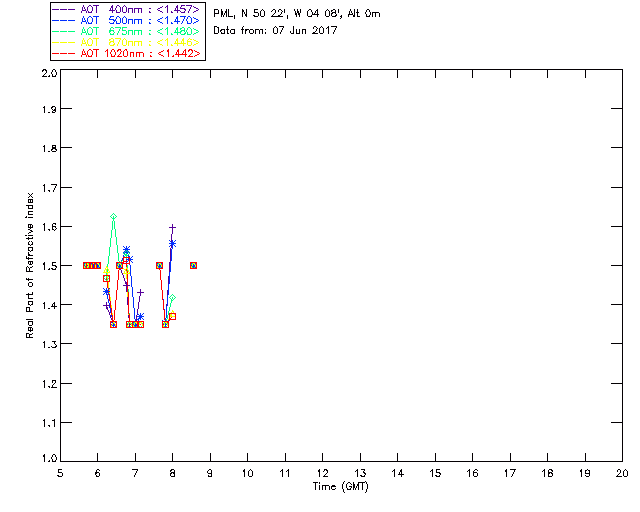
Task: Click the y-axis tick label 1.3
Action: pyautogui.click(x=49, y=344)
